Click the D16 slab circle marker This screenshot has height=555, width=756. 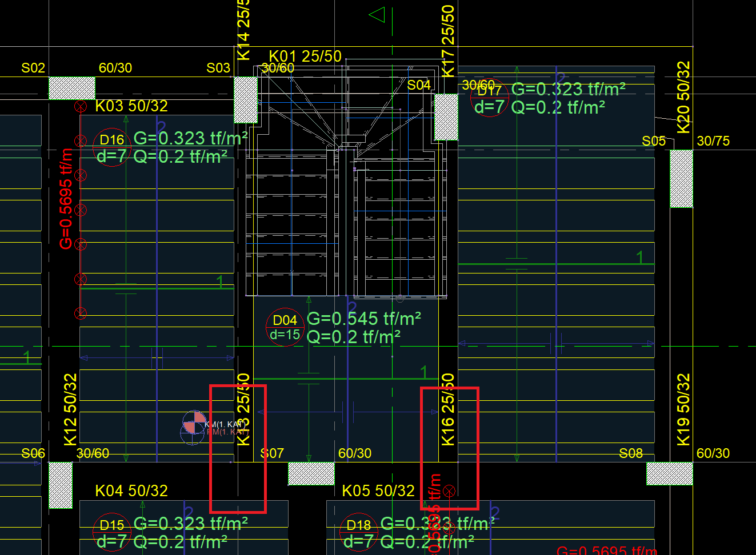click(112, 147)
